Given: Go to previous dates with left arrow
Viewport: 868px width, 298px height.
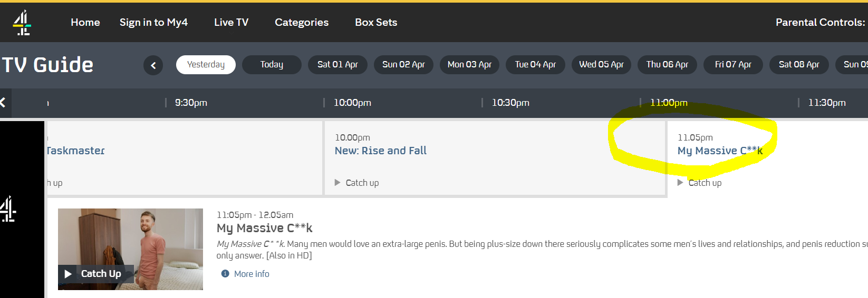Looking at the screenshot, I should click(153, 65).
